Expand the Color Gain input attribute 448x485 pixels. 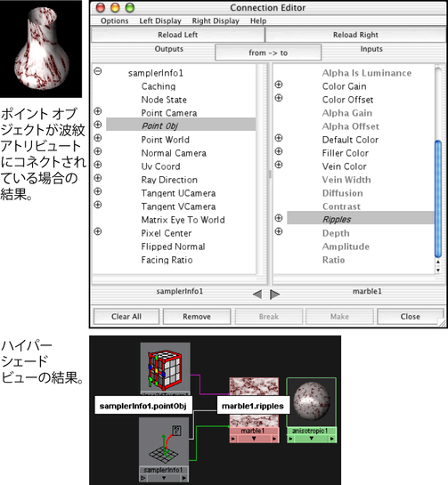[279, 85]
